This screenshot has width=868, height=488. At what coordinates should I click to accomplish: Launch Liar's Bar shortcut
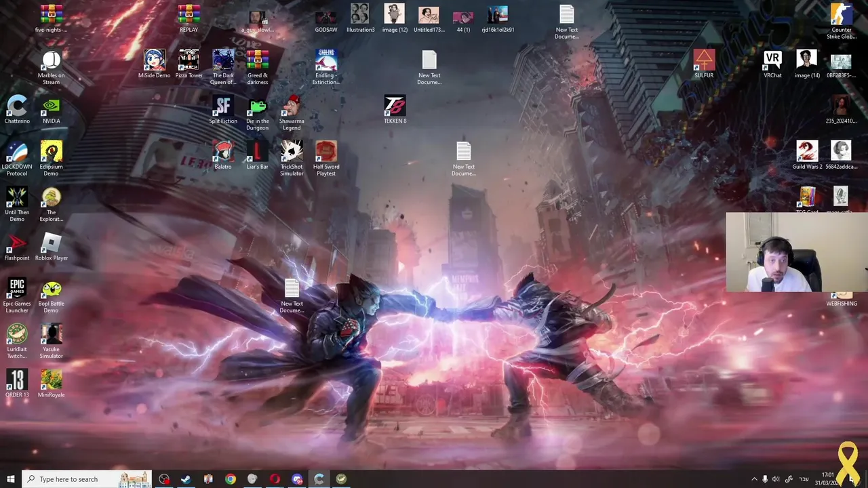pos(258,155)
